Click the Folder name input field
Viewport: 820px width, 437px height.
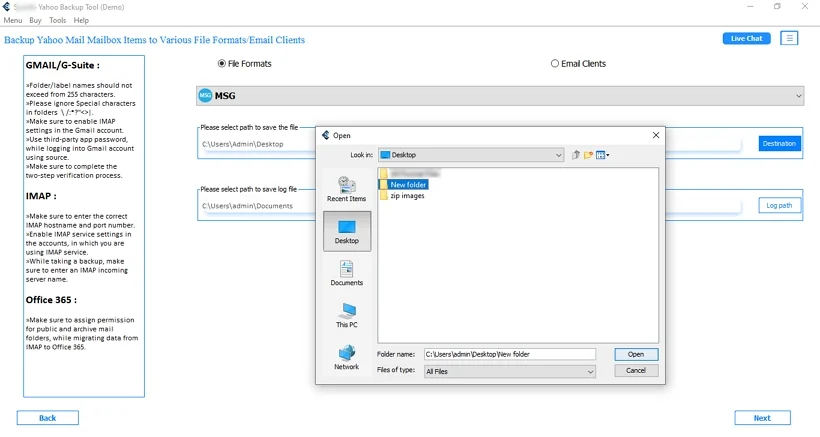point(509,354)
